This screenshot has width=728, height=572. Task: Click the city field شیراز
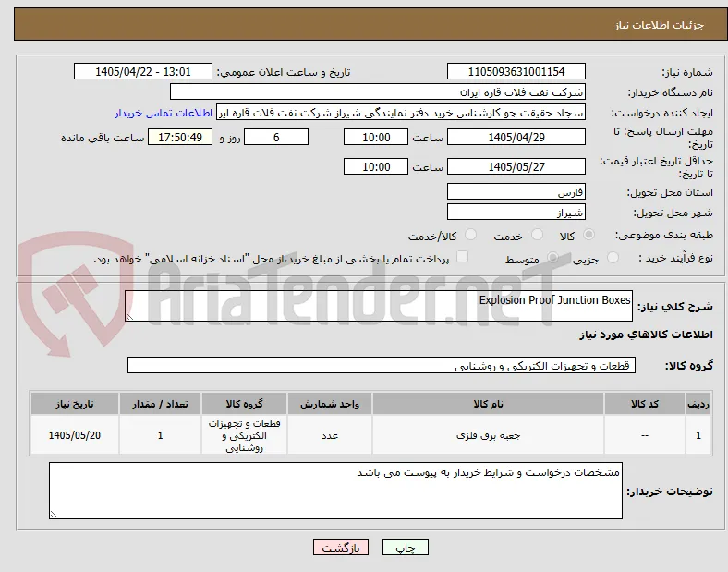point(516,213)
